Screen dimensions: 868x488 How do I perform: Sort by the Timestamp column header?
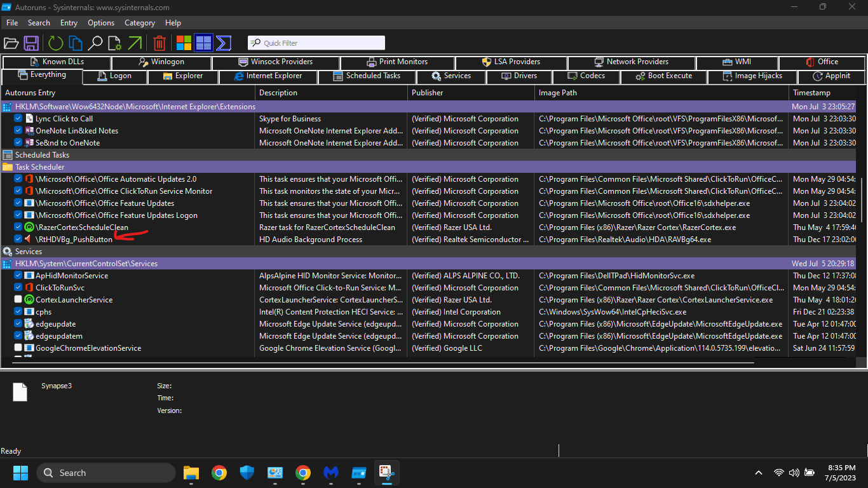(823, 93)
